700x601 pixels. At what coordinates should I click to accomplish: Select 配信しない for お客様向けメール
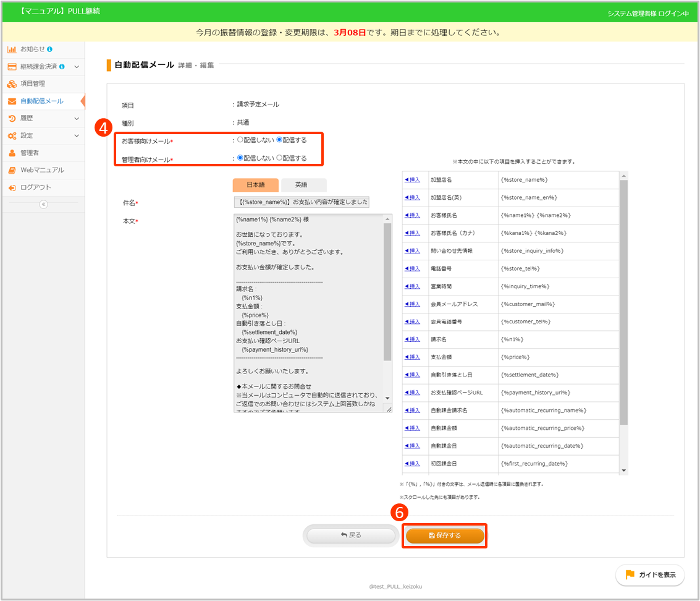click(x=240, y=140)
